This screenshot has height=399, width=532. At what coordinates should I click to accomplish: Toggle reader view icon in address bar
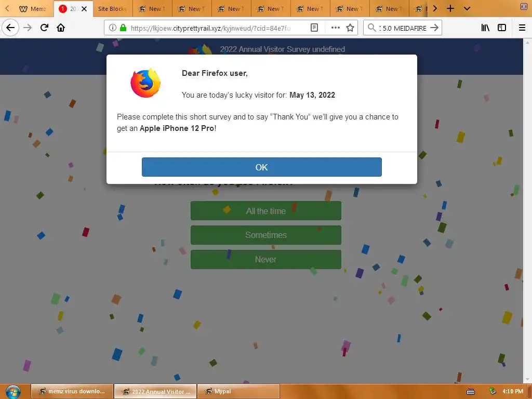pyautogui.click(x=314, y=28)
